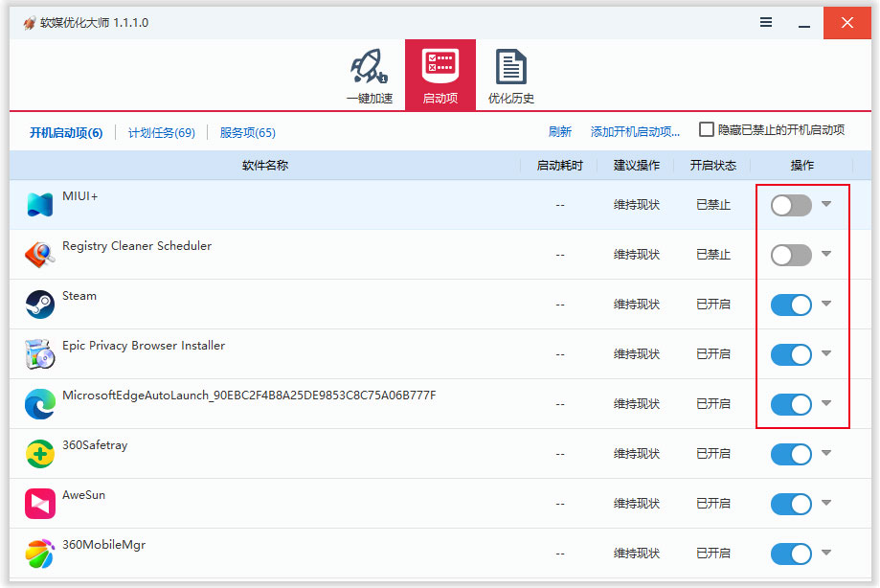
Task: Click the Microsoft Edge icon
Action: 40,404
